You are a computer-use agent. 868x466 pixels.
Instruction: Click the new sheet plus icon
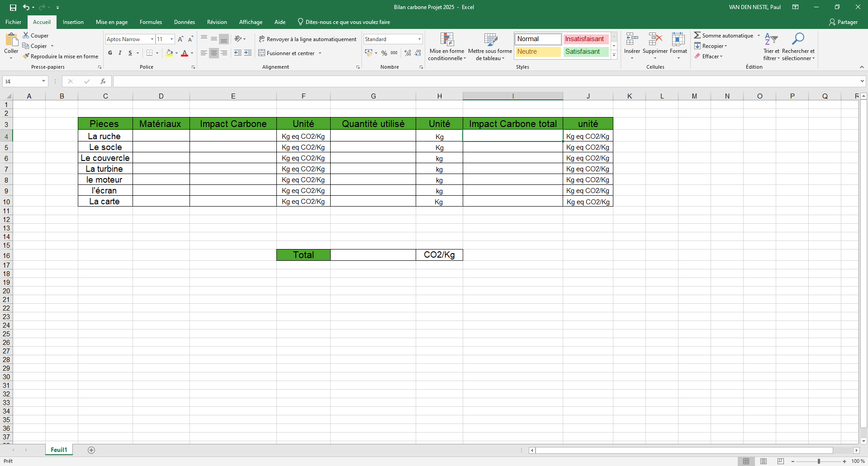click(91, 450)
